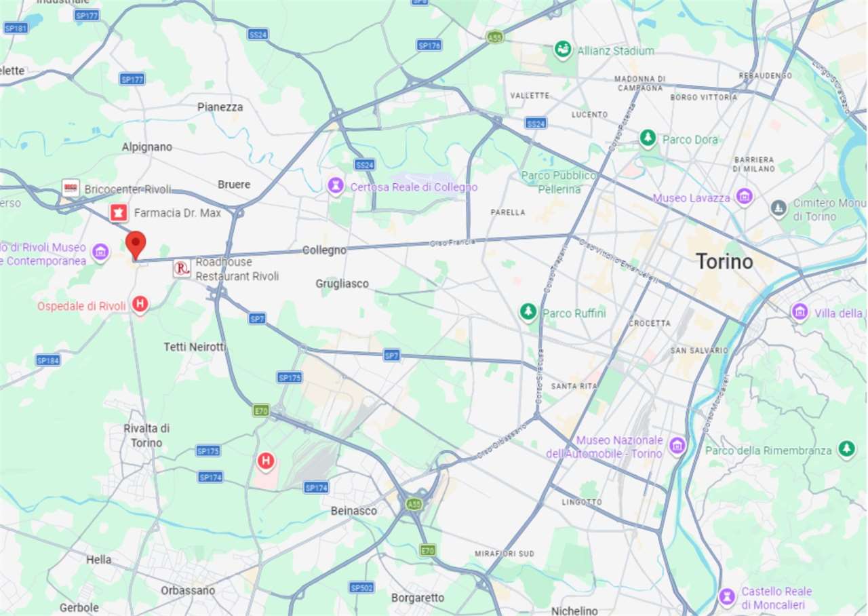Select the Castello di Rivoli Museo icon

pos(100,253)
